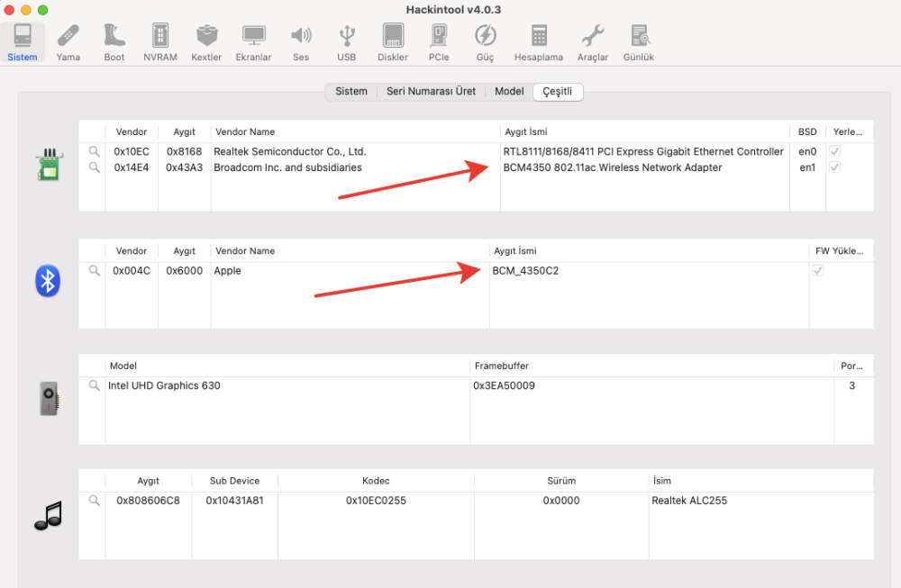Select the Çeşitli tab
Viewport: 901px width, 588px height.
pyautogui.click(x=558, y=91)
